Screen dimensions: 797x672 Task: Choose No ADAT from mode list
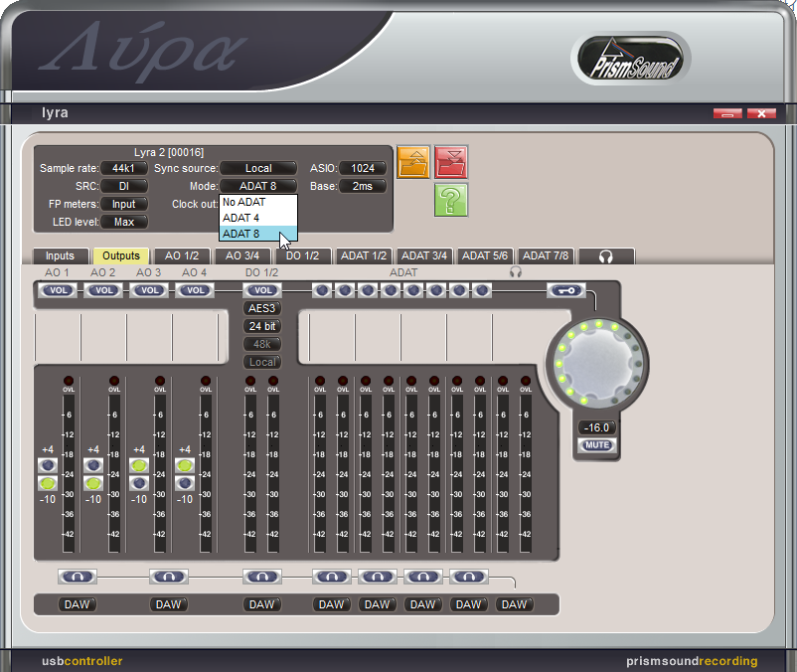(x=258, y=202)
